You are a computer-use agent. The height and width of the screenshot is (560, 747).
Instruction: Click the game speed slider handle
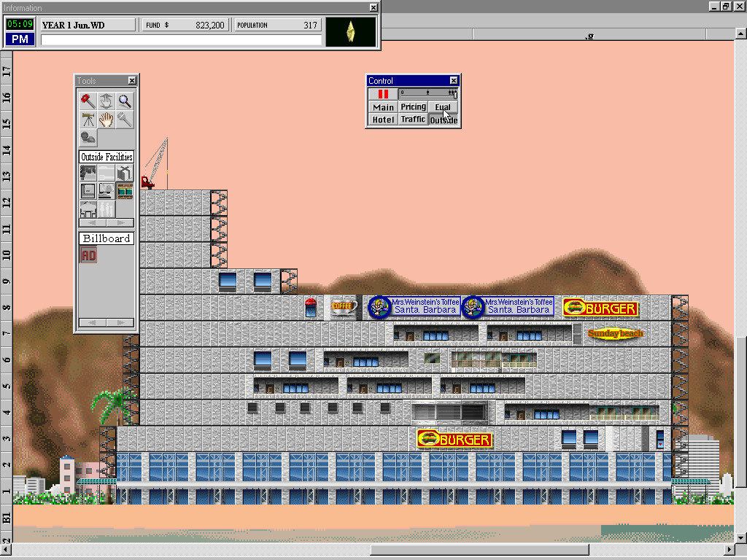click(454, 94)
